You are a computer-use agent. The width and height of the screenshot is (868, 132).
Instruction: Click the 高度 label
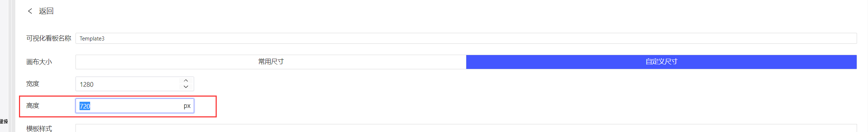click(32, 106)
